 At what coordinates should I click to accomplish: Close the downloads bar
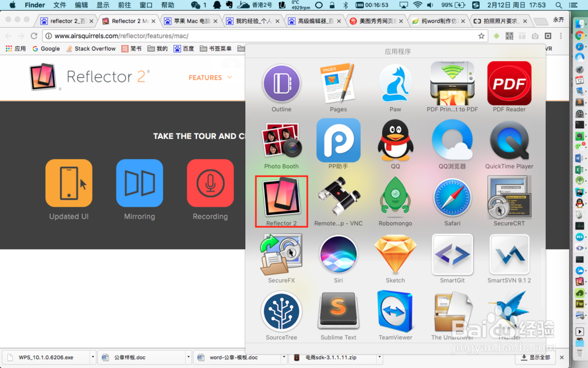pos(562,357)
